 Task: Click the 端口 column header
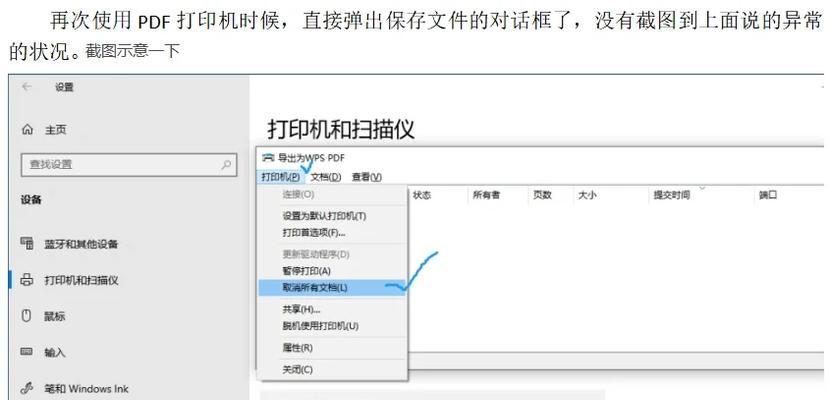768,195
